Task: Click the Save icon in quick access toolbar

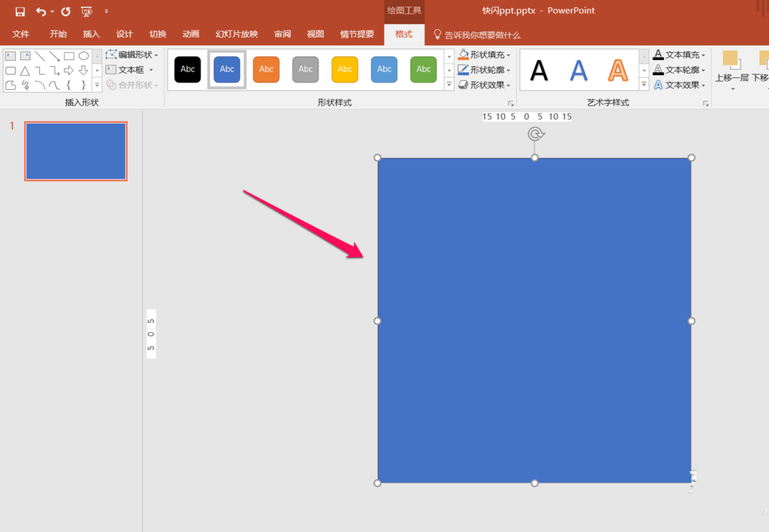Action: click(x=20, y=12)
